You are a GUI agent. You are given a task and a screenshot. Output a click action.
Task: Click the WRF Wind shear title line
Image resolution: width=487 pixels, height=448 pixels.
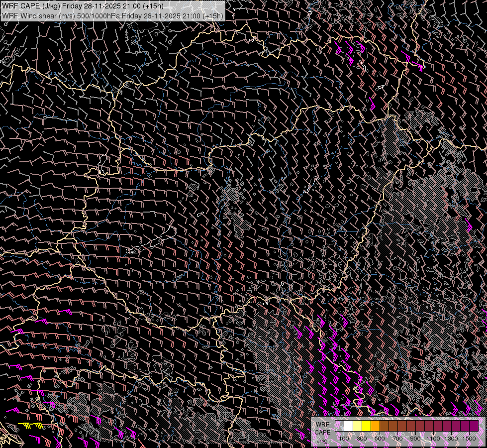pos(112,15)
